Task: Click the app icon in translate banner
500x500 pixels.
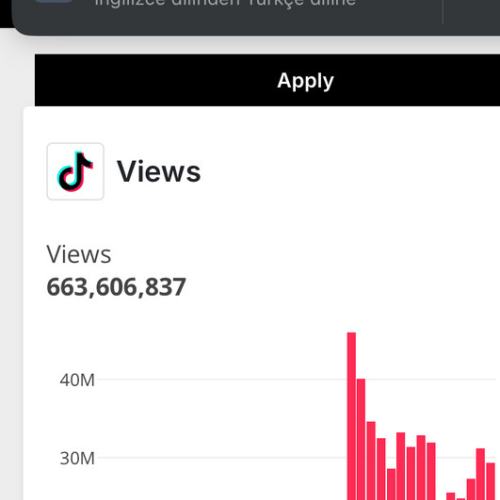Action: click(53, 1)
